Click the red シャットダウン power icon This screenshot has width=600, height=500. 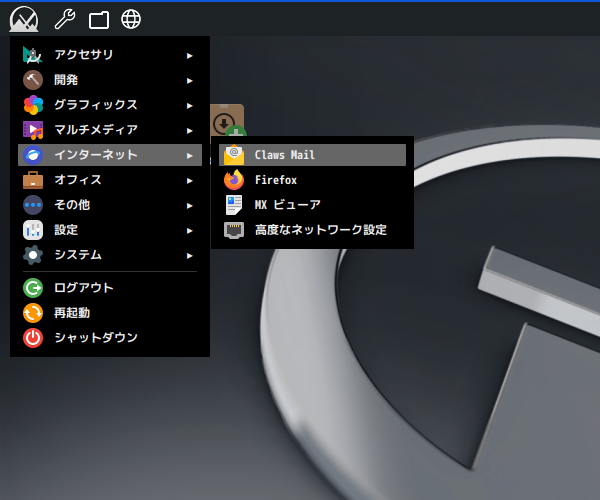pyautogui.click(x=33, y=338)
